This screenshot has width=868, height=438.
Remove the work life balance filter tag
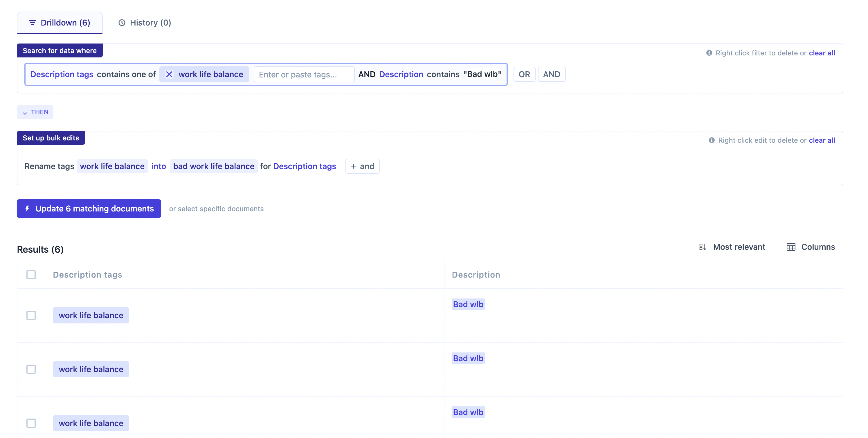click(x=169, y=75)
